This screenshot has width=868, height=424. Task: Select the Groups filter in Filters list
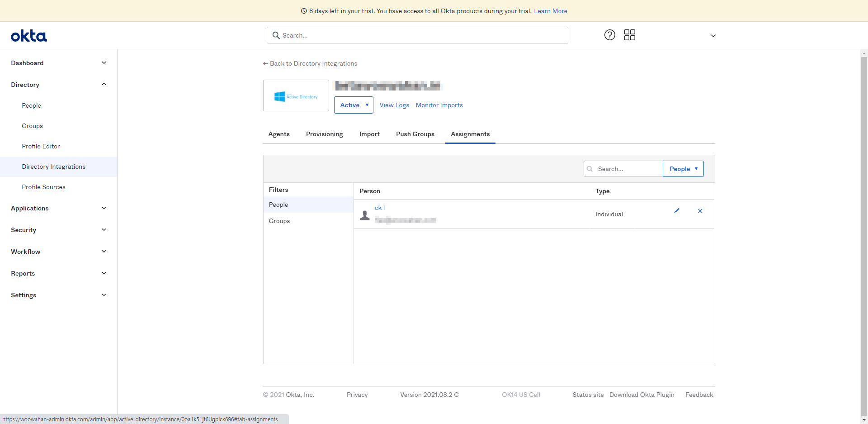[308, 221]
